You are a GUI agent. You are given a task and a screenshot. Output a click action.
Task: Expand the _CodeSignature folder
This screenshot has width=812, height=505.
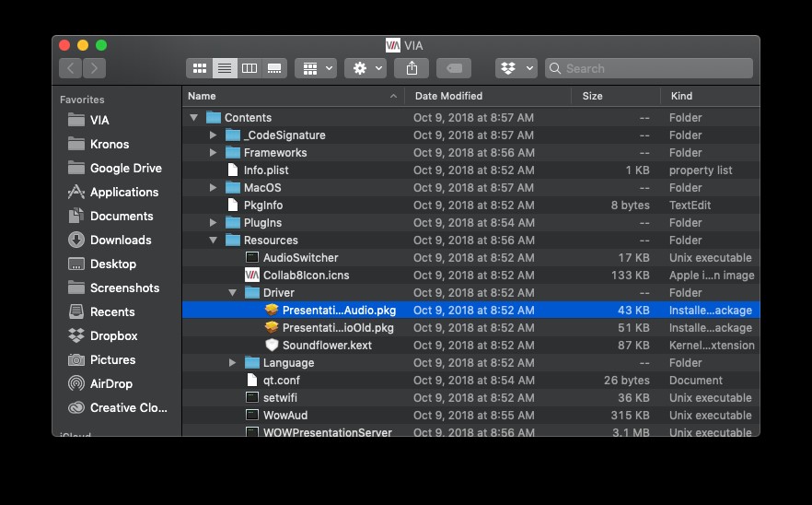pyautogui.click(x=213, y=135)
